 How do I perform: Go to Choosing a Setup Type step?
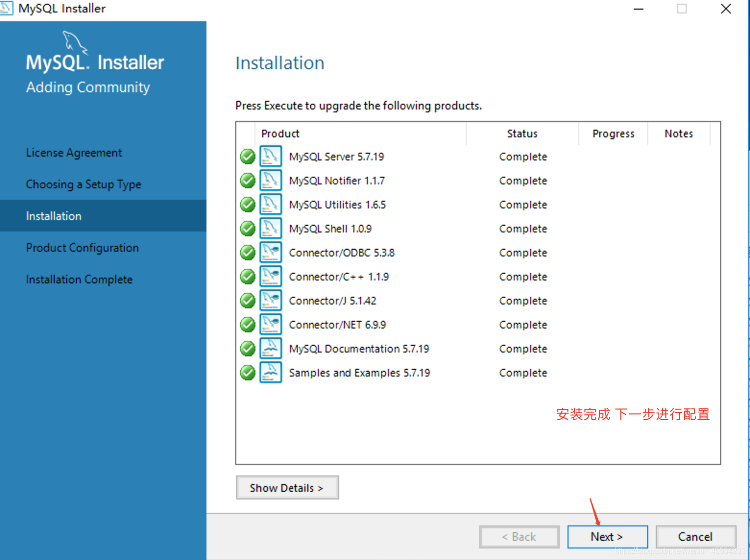(x=84, y=184)
